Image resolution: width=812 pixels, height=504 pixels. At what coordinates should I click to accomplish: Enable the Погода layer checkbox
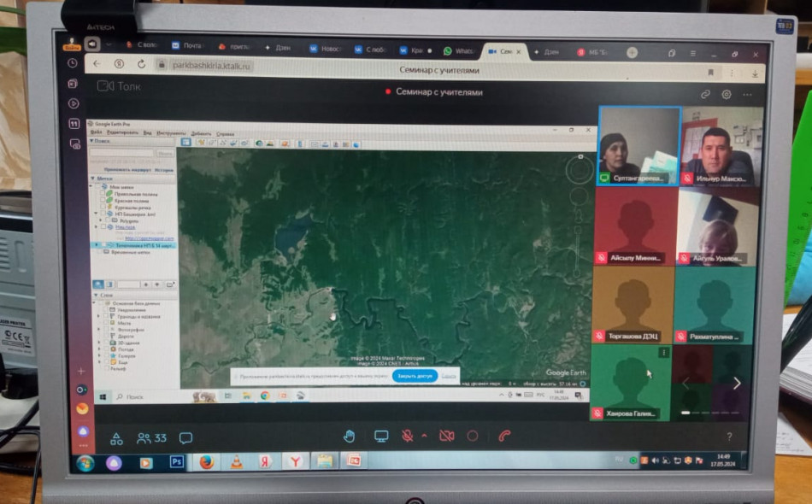[106, 349]
